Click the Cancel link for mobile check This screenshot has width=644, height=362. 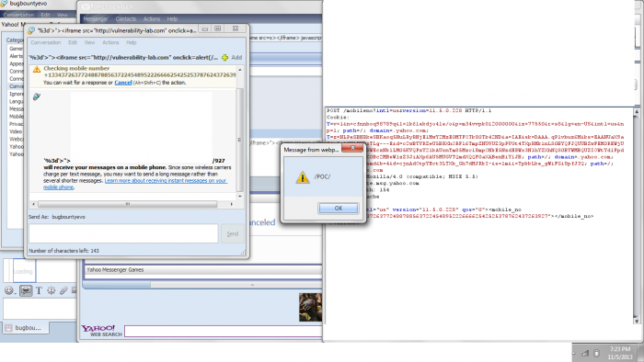pos(122,83)
